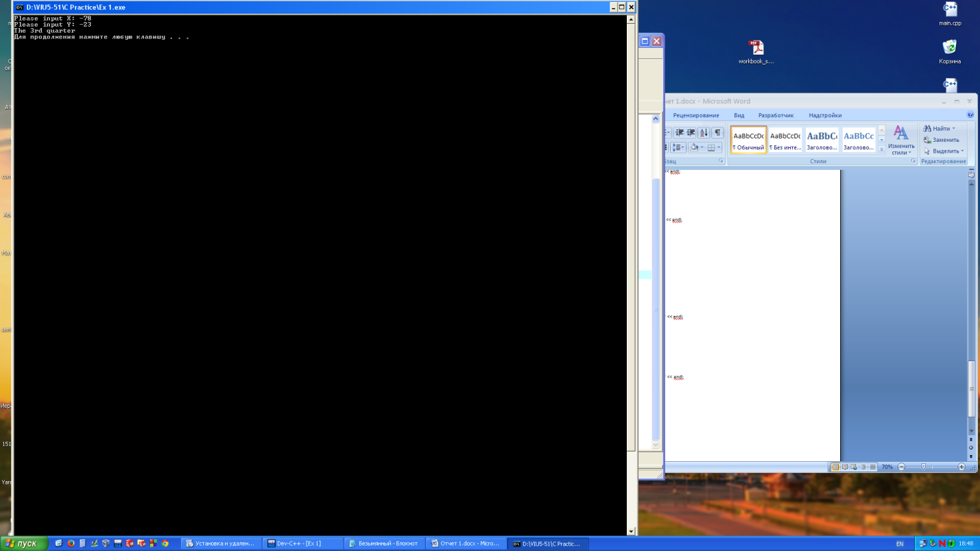Screen dimensions: 980x551
Task: Open the borders dropdown arrow
Action: [719, 147]
